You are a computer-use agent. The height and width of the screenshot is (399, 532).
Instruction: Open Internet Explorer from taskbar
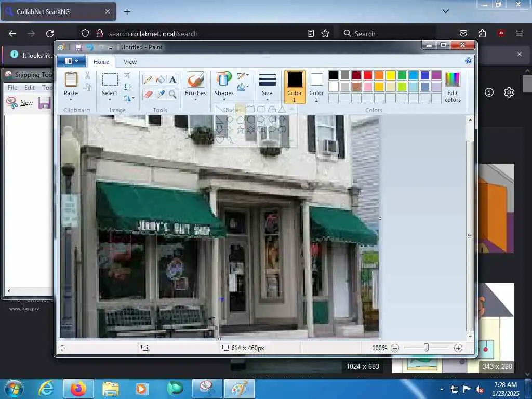click(46, 389)
